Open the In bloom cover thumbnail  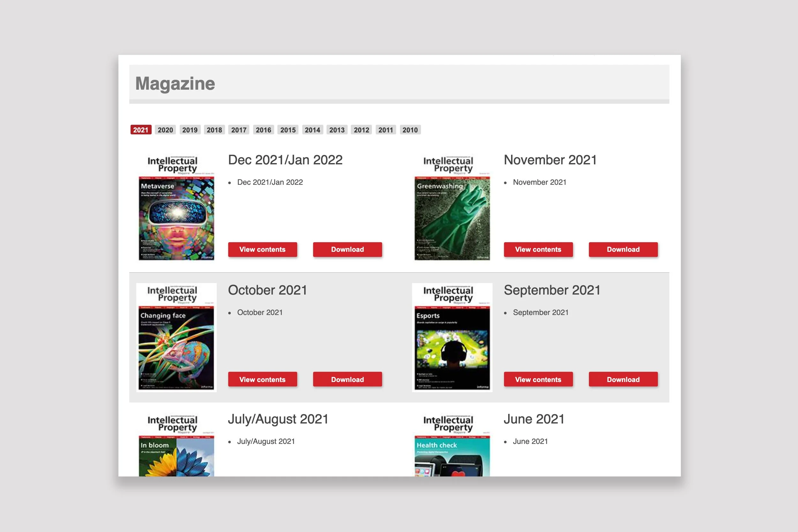click(x=177, y=445)
